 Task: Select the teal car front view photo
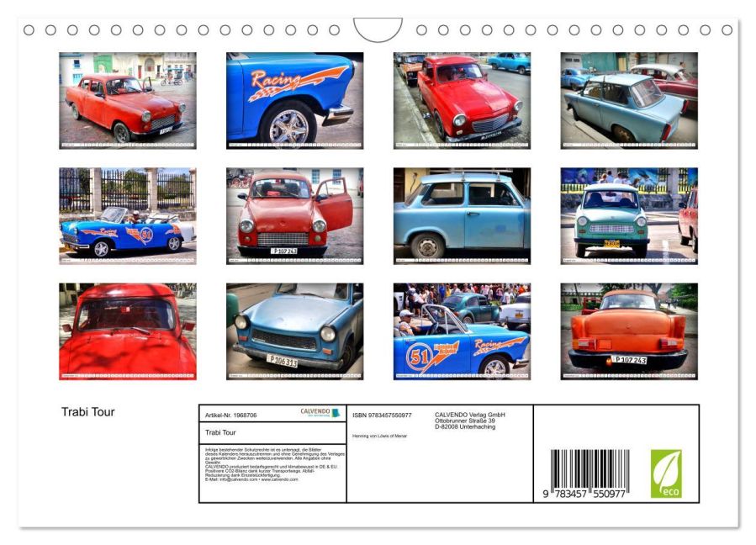629,216
